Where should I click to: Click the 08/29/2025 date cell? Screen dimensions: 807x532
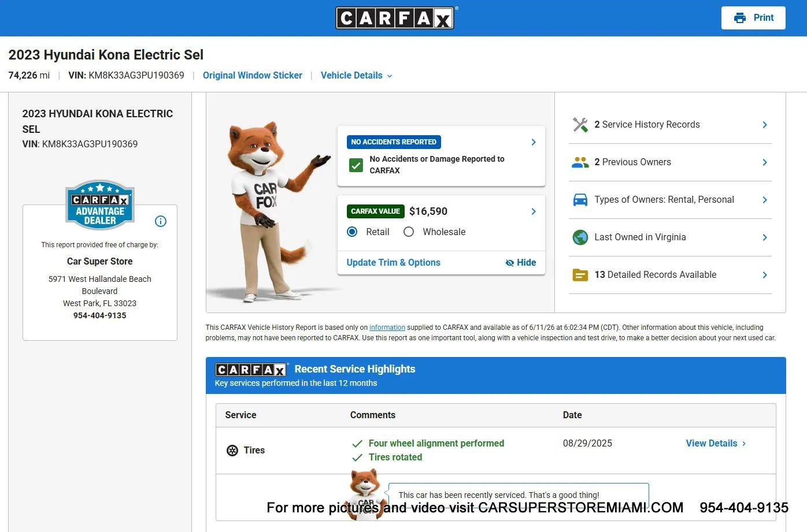click(587, 444)
